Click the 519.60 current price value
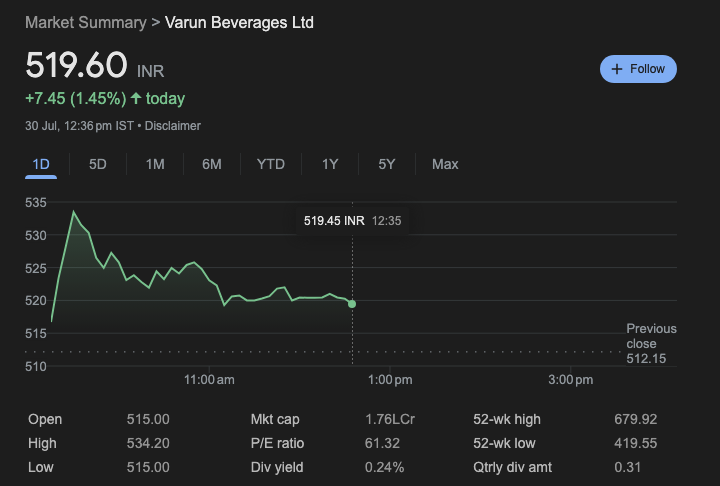 (76, 65)
